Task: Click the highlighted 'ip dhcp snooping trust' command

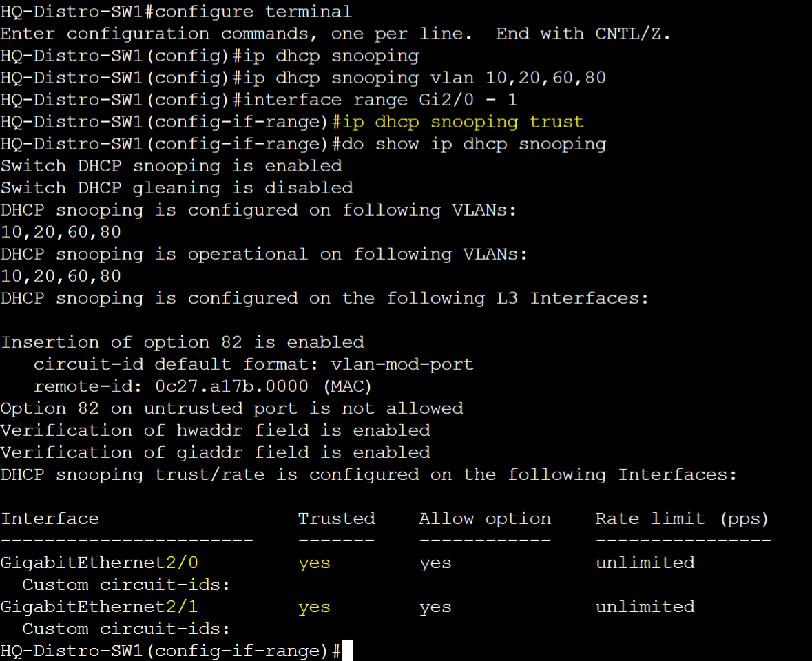Action: click(x=463, y=122)
